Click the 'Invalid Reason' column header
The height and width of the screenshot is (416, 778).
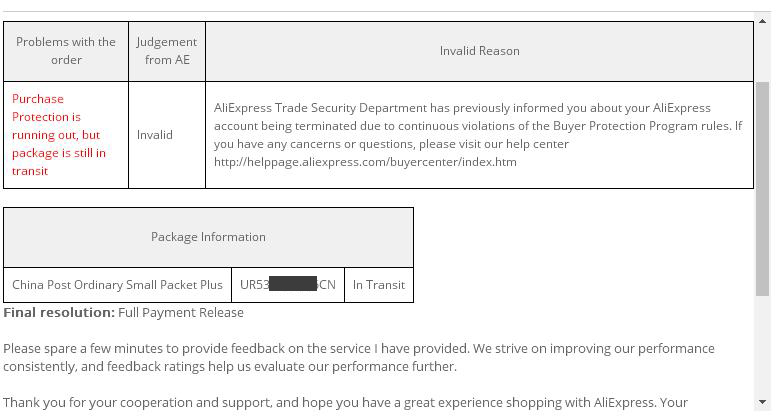pyautogui.click(x=479, y=51)
